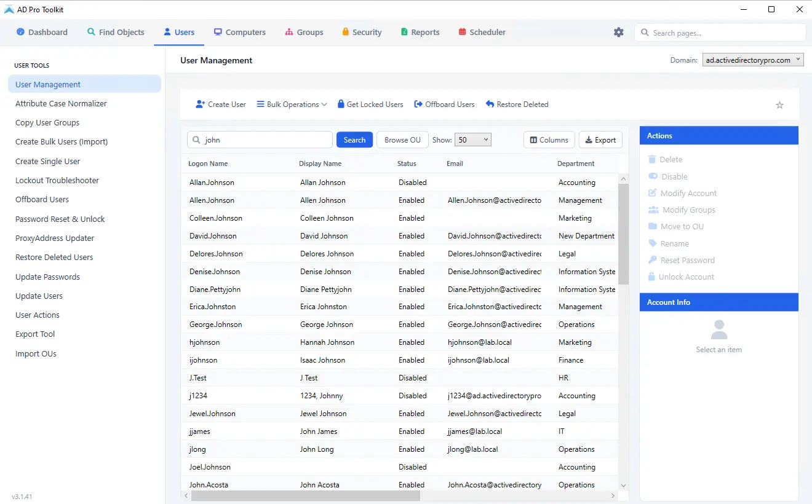Click the blue Search button
812x504 pixels.
354,140
